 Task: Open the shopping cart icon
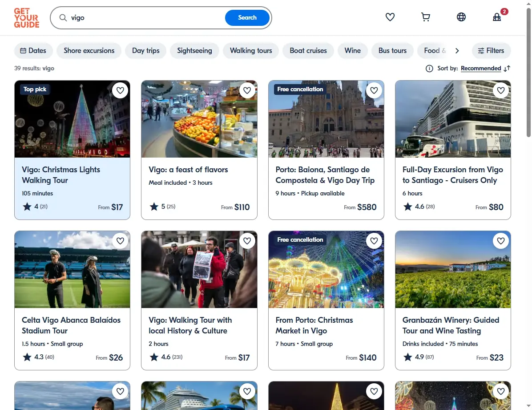click(x=425, y=17)
